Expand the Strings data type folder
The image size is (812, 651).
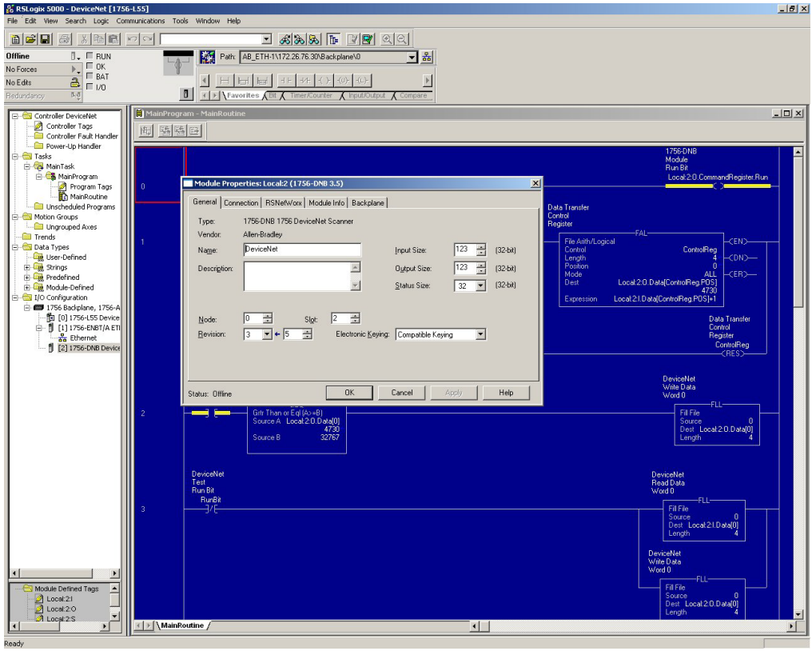pyautogui.click(x=27, y=267)
